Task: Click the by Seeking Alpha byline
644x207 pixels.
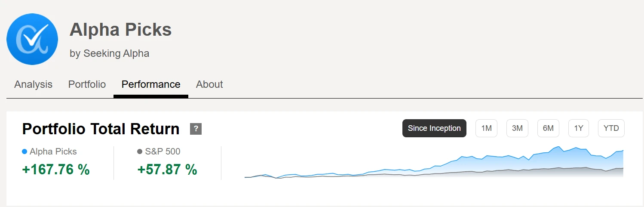Action: 109,54
